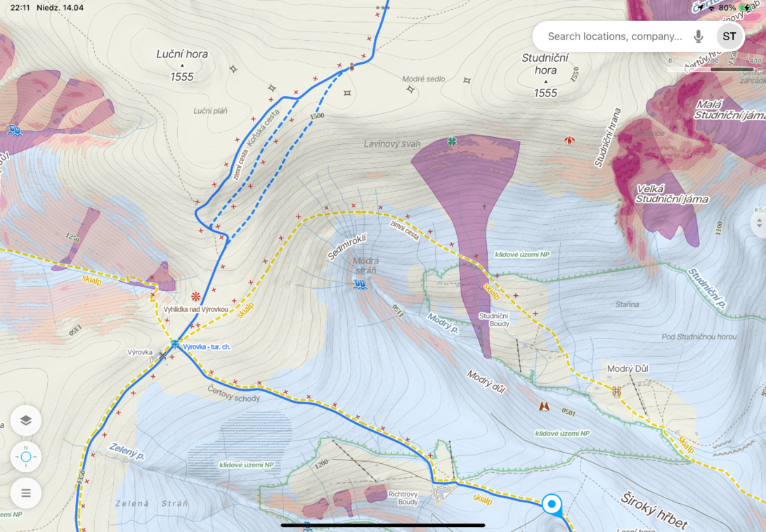Select the Luční pláň label
766x532 pixels.
coord(210,111)
